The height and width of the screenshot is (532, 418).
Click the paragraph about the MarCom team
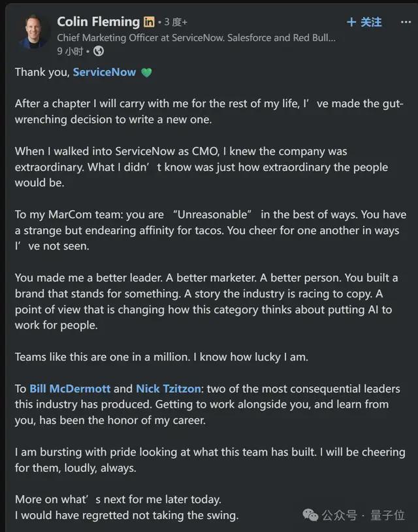(210, 230)
